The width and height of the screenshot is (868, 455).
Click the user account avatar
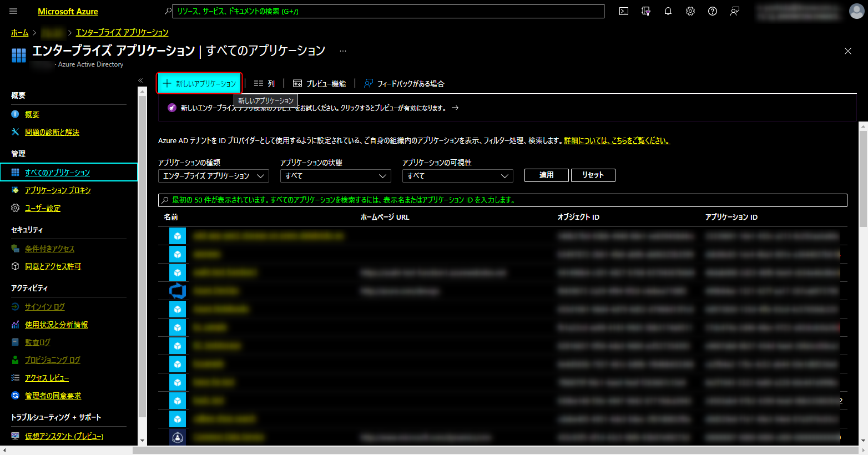(x=857, y=11)
